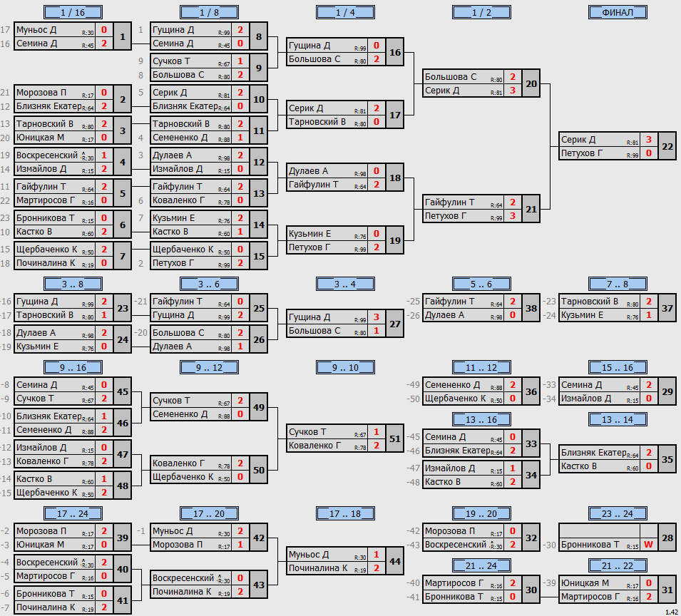Viewport: 681px width, 616px height.
Task: Click match number 51 box
Action: [x=395, y=438]
